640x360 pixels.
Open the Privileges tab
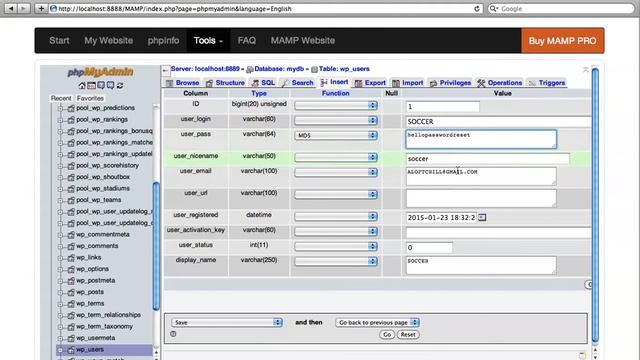coord(450,83)
